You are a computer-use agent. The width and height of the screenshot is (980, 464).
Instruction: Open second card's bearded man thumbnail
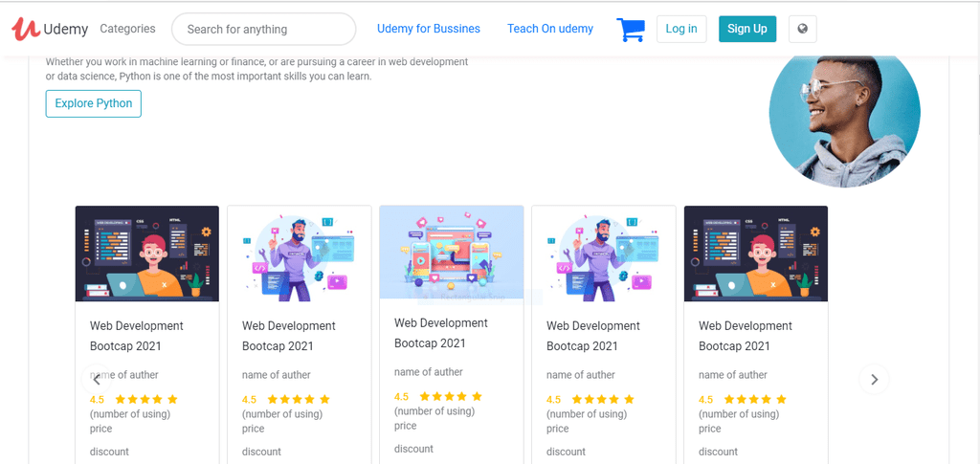[x=299, y=254]
